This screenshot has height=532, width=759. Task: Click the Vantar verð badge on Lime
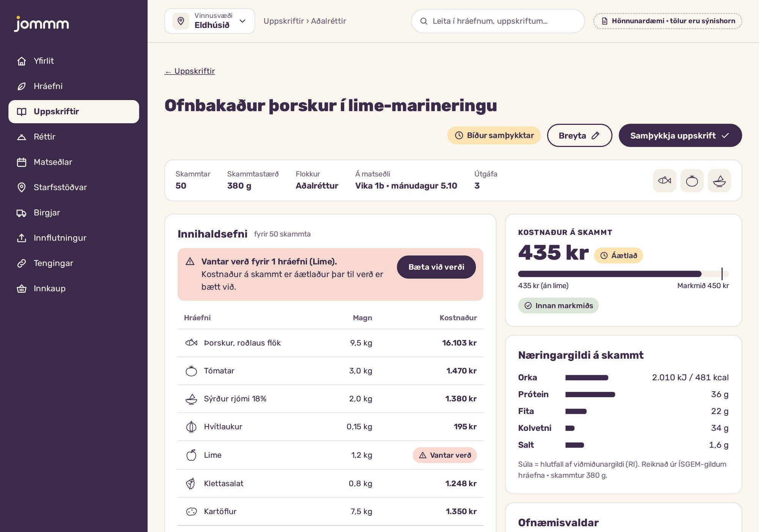445,455
